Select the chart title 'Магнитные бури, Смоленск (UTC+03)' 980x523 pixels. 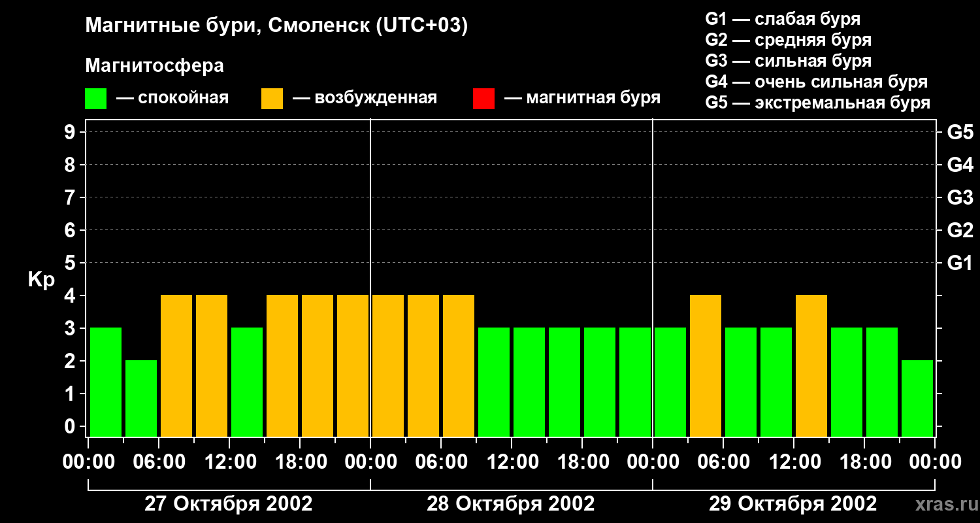click(276, 26)
